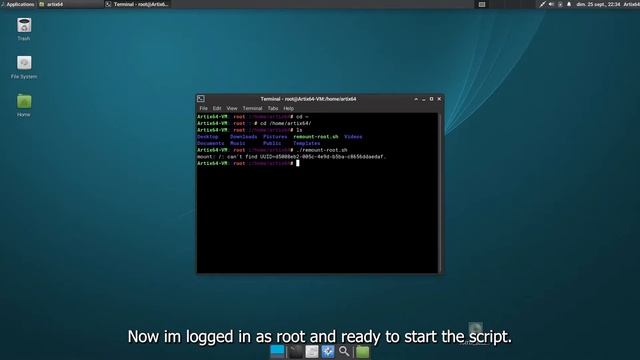Open Application Finder magnifier in dock

point(344,351)
